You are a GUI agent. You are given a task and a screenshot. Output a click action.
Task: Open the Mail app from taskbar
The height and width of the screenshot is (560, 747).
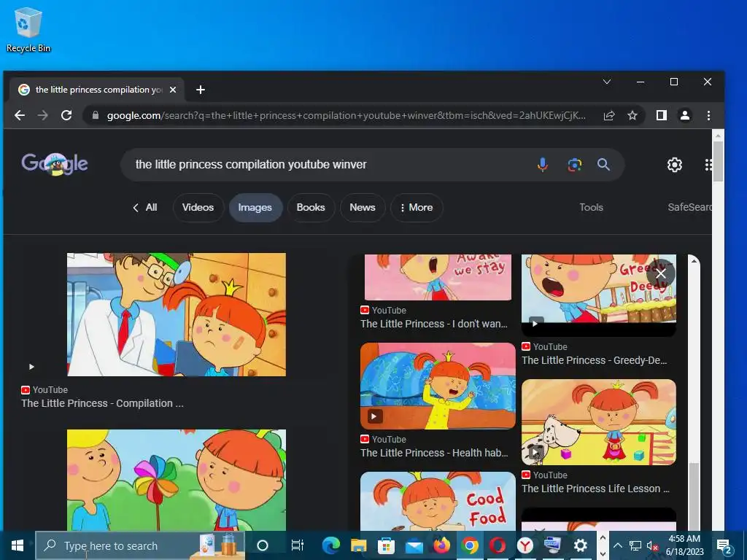[414, 545]
